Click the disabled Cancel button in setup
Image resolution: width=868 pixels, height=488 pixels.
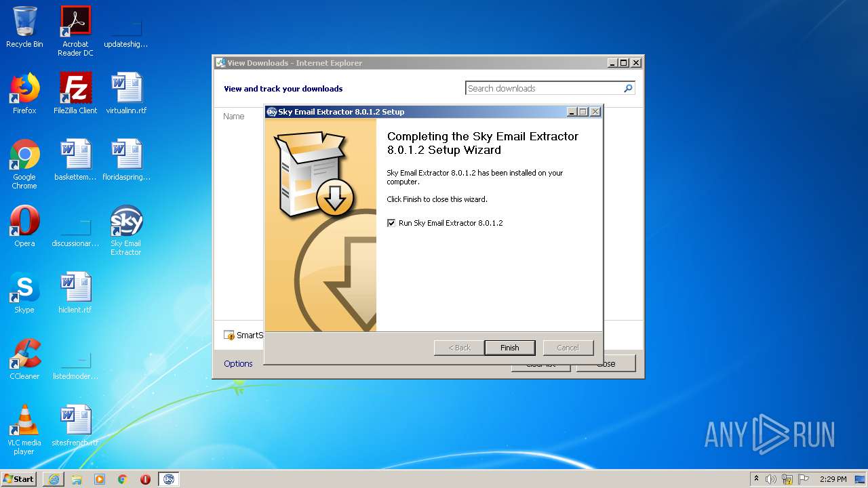tap(568, 348)
